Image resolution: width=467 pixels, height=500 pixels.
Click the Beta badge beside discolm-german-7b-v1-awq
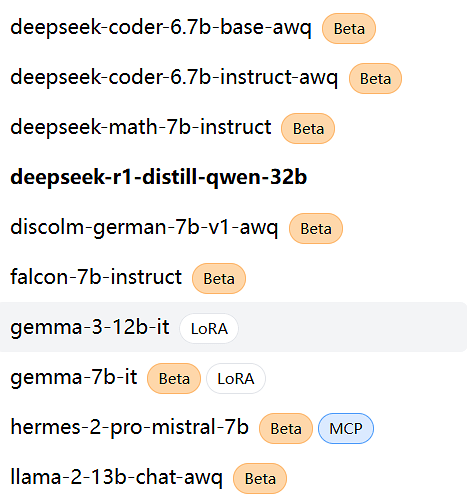[x=316, y=229]
